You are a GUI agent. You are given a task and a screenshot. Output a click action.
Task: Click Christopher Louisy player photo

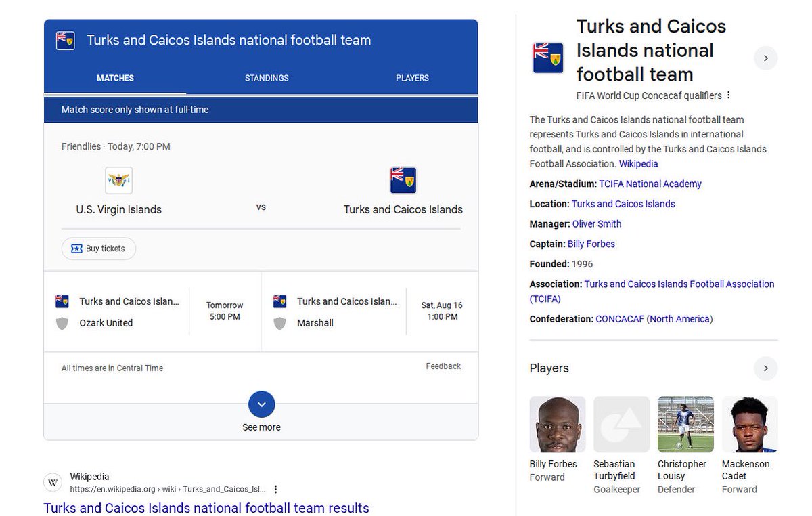pyautogui.click(x=685, y=425)
